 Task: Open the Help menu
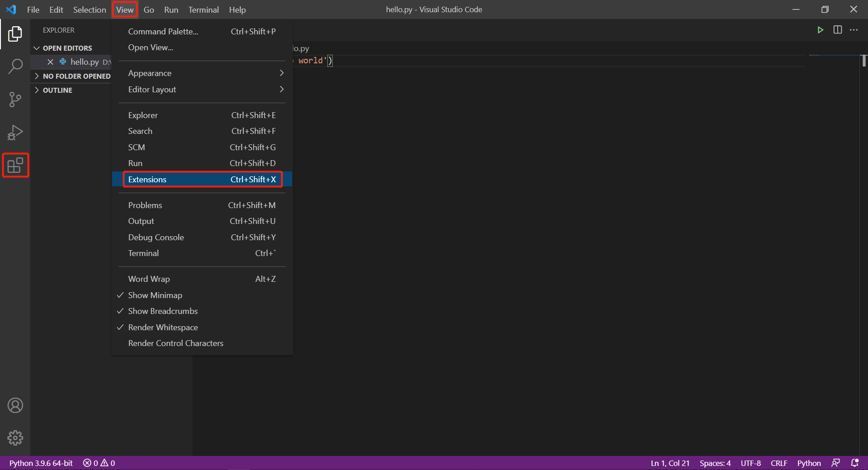coord(237,9)
